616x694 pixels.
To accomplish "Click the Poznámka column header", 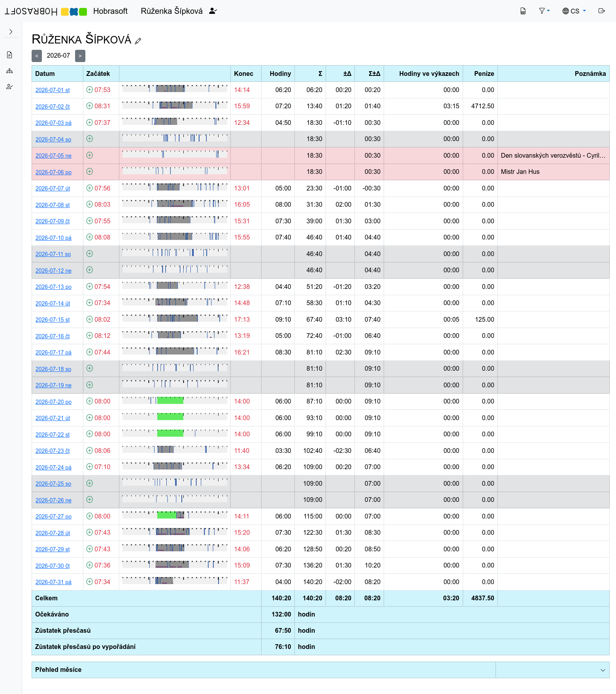I will [x=553, y=74].
